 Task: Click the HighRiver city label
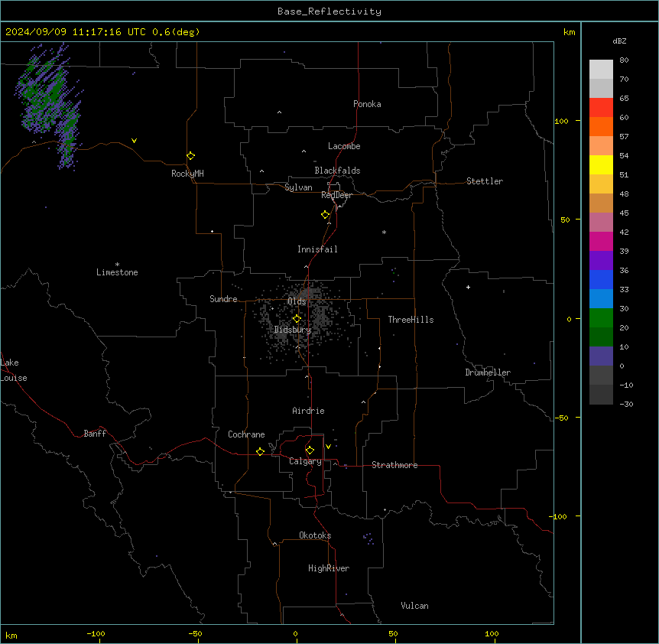329,568
